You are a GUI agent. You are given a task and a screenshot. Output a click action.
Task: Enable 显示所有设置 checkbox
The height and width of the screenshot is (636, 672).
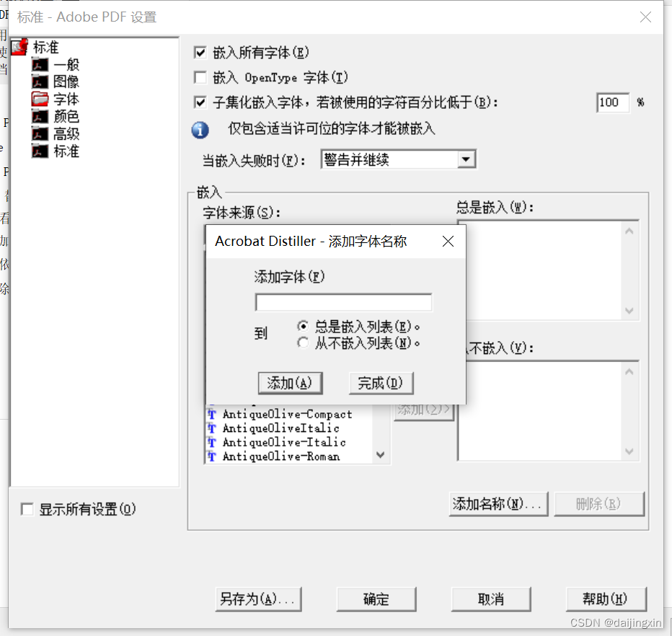(27, 509)
